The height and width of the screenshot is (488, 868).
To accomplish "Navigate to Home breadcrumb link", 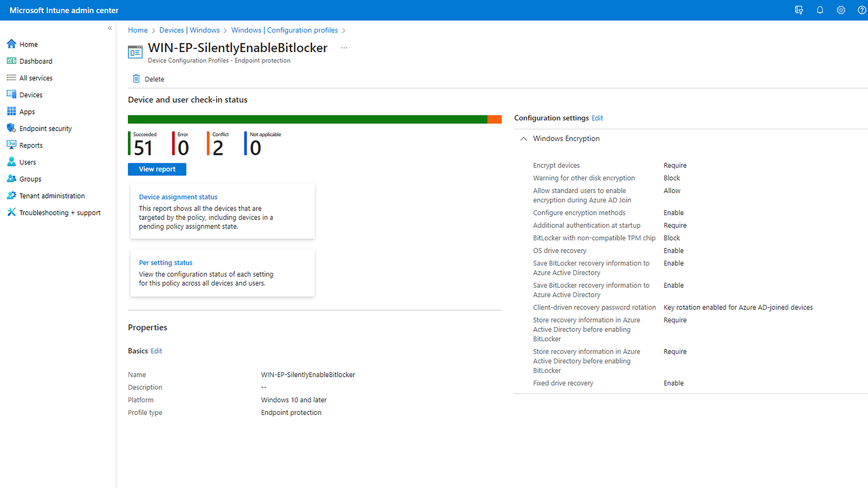I will pos(138,30).
